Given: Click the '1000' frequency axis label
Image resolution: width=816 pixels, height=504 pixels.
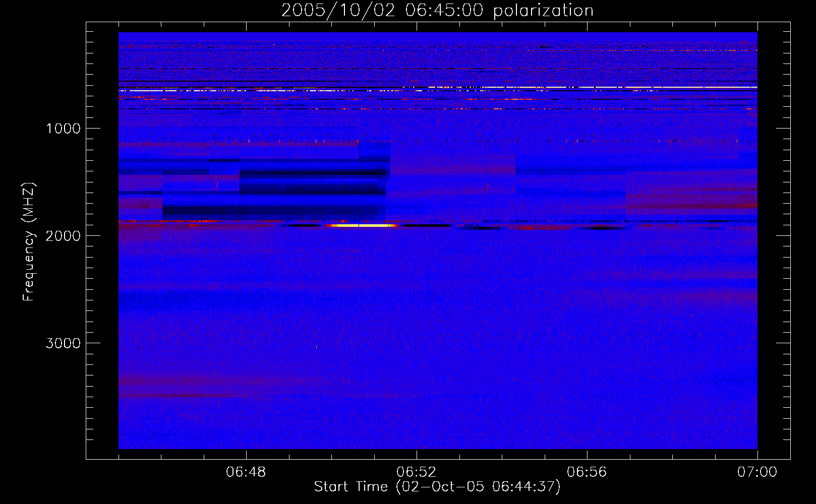Looking at the screenshot, I should point(63,129).
